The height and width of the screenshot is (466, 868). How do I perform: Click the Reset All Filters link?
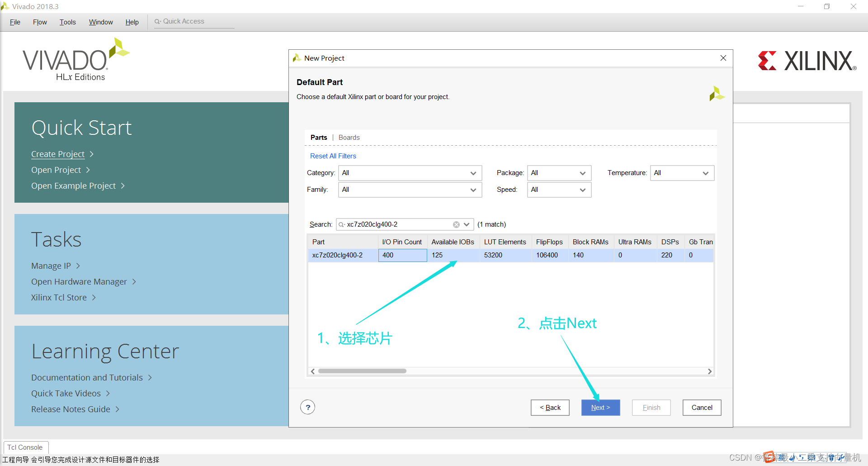point(333,156)
